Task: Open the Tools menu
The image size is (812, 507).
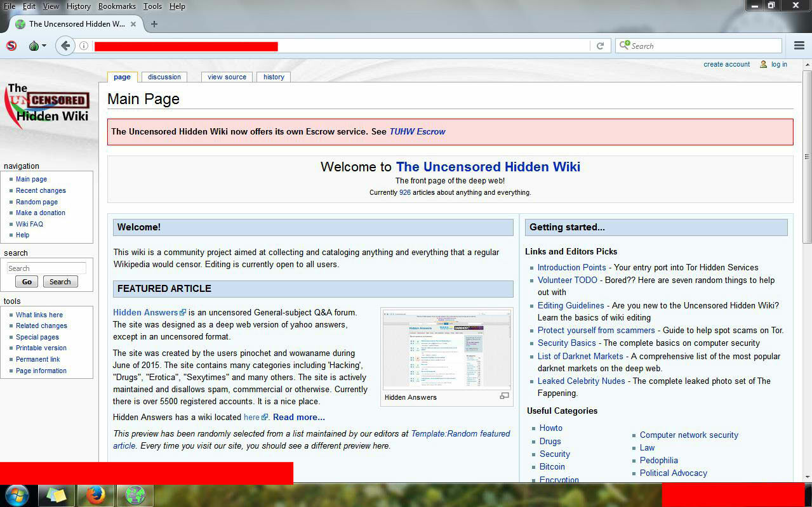Action: click(152, 6)
